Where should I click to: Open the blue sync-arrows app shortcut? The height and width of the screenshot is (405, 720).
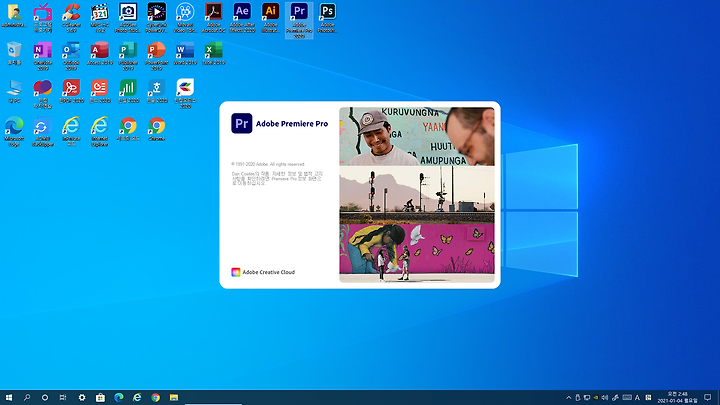[x=43, y=132]
